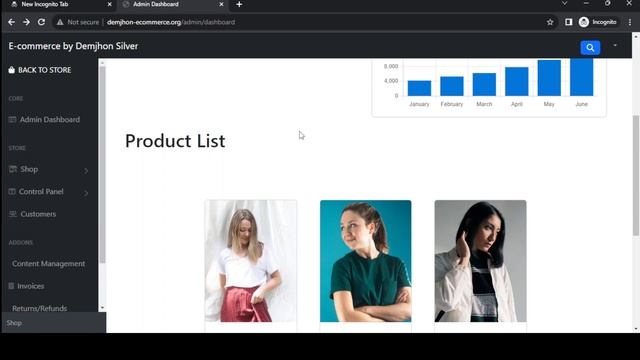640x360 pixels.
Task: Focus the address bar URL
Action: click(x=171, y=22)
